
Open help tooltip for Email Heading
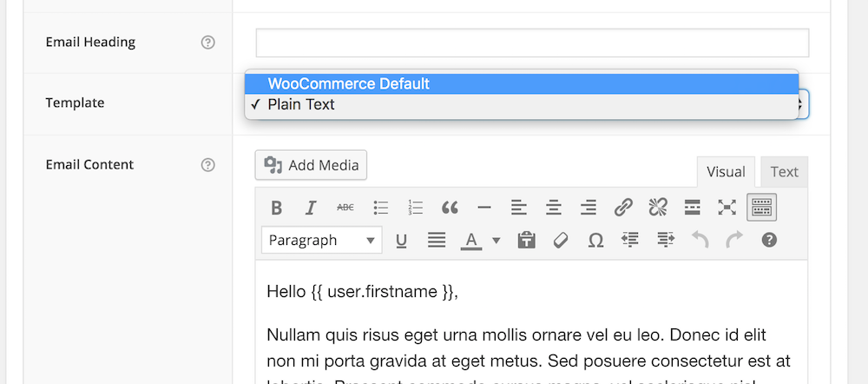pos(207,42)
